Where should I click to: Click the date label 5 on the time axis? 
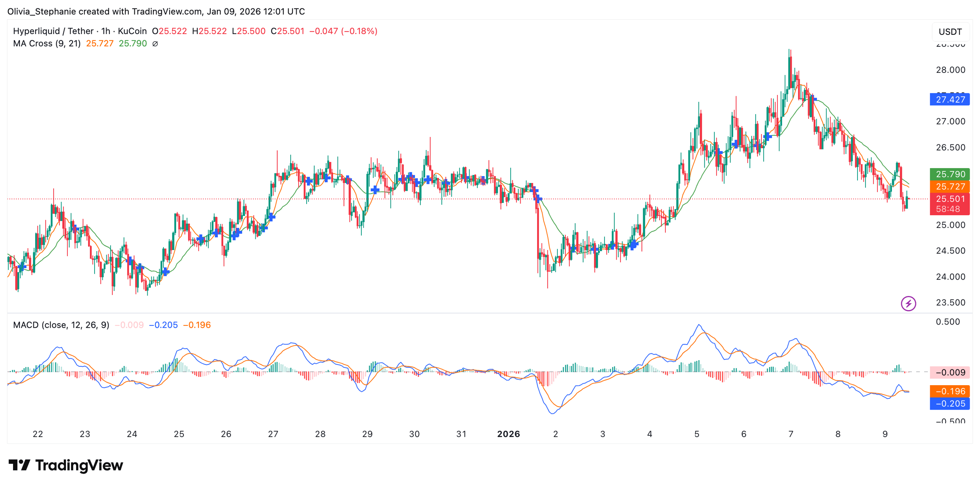[696, 434]
